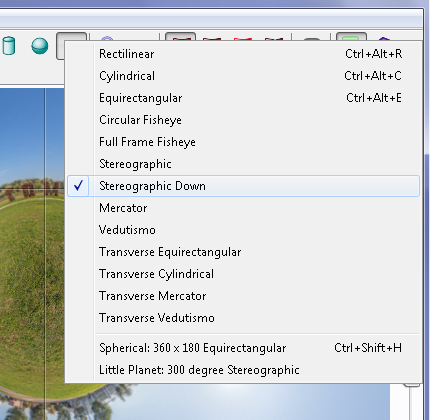Select Transverse Cylindrical projection
430x420 pixels.
243,274
